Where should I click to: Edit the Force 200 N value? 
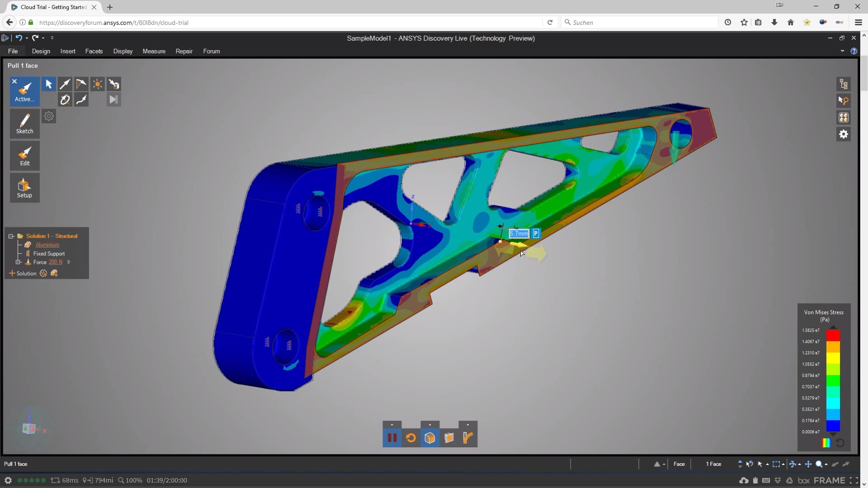[56, 262]
